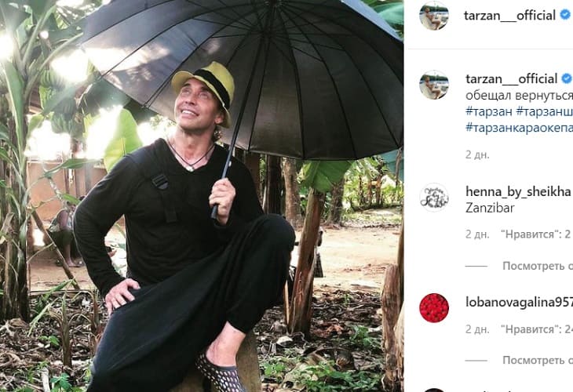The height and width of the screenshot is (392, 573).
Task: Open lobanovagalina957's red profile picture
Action: click(x=433, y=308)
